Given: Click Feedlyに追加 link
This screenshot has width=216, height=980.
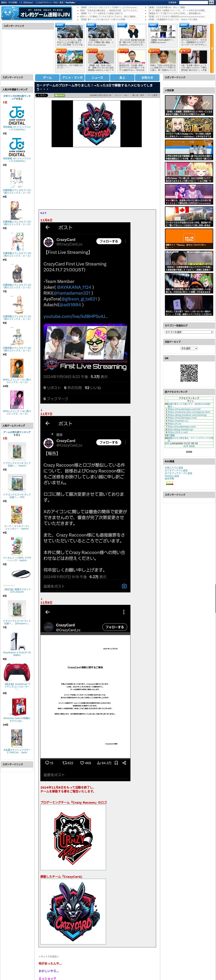Looking at the screenshot, I should [x=172, y=476].
